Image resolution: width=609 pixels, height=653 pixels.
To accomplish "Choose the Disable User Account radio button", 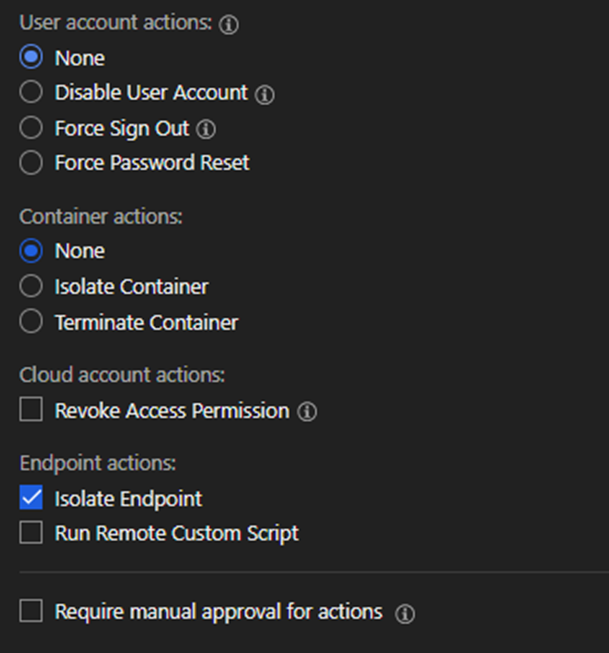I will [x=31, y=93].
